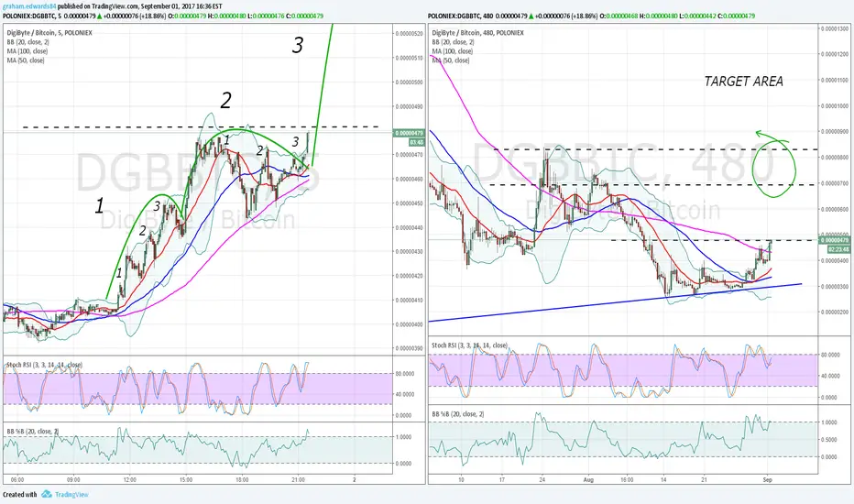Screen dimensions: 854x504
Task: Click the 02:23:48 countdown label on 480 chart
Action: pos(838,249)
